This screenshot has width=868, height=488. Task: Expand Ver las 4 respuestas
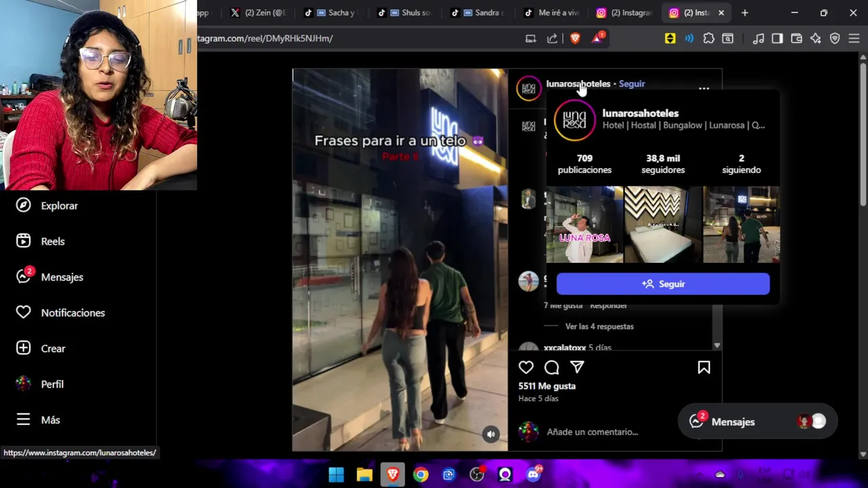click(599, 326)
